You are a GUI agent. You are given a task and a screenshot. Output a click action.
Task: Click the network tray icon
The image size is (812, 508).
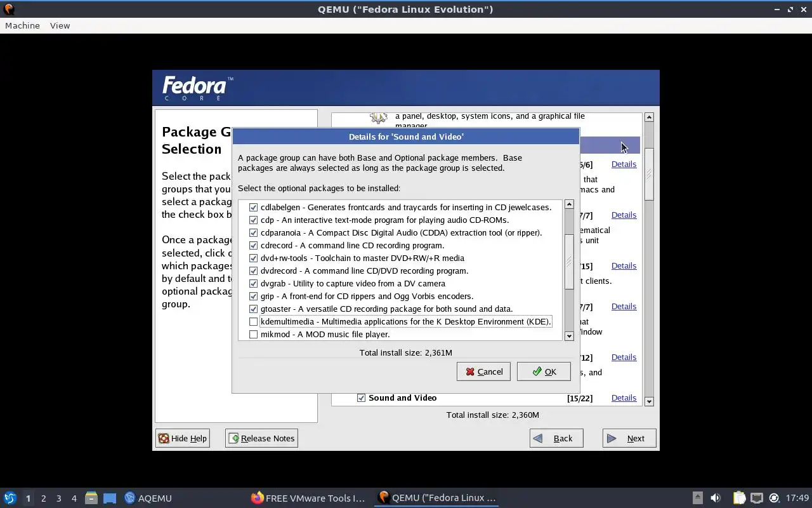coord(756,498)
